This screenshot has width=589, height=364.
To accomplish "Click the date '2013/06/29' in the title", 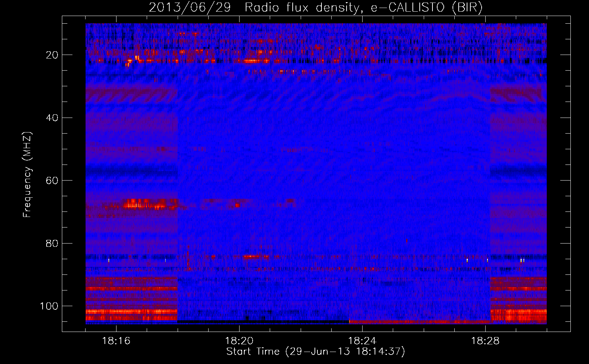I will pos(190,7).
